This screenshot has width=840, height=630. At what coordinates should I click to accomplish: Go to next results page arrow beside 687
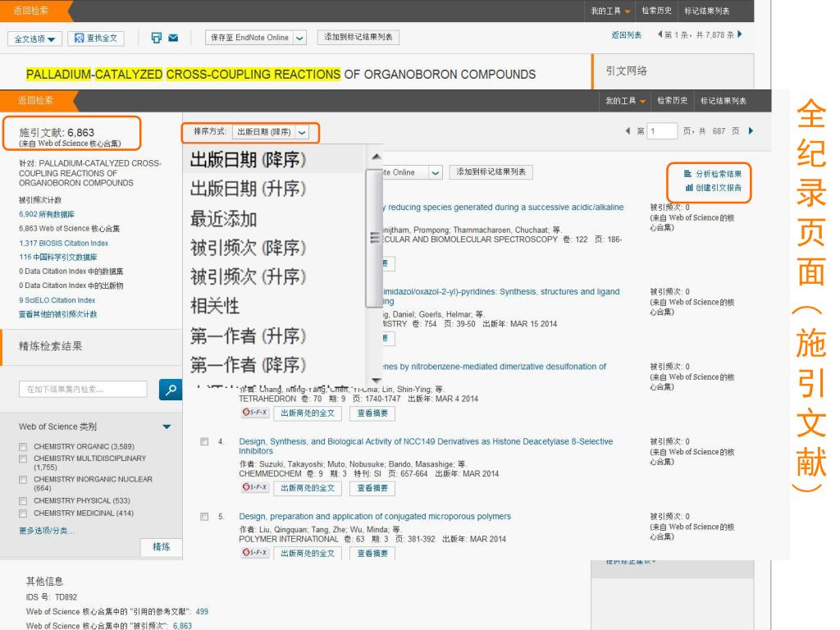click(750, 131)
